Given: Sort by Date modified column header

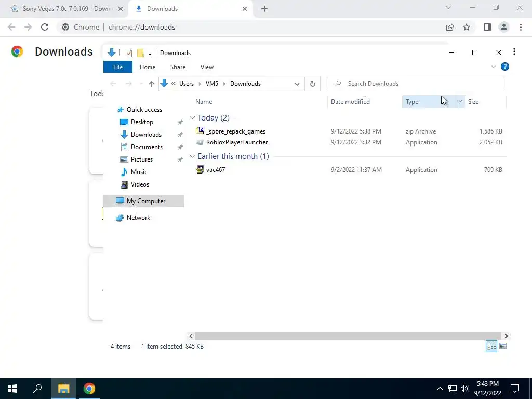Looking at the screenshot, I should coord(350,102).
